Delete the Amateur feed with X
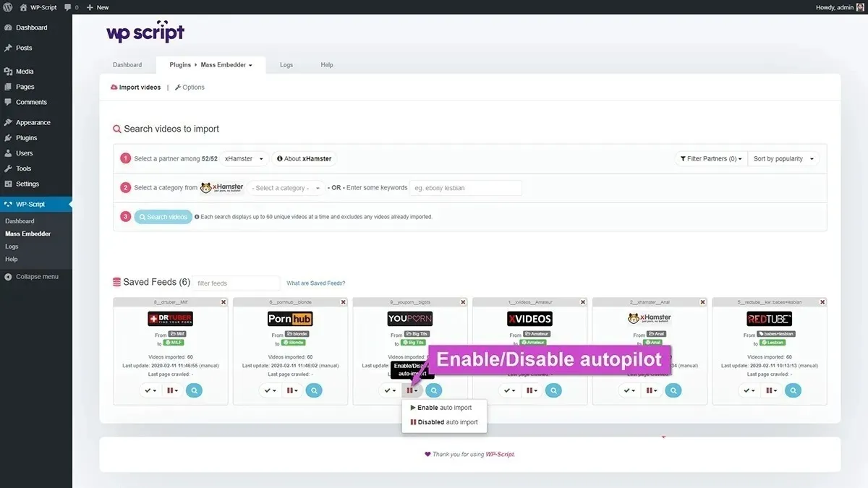Image resolution: width=868 pixels, height=488 pixels. pyautogui.click(x=583, y=302)
